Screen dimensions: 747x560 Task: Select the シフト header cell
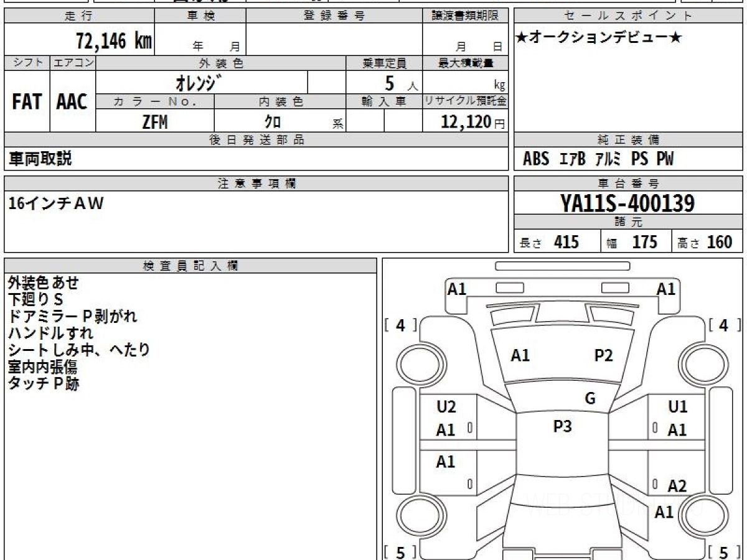pos(27,63)
